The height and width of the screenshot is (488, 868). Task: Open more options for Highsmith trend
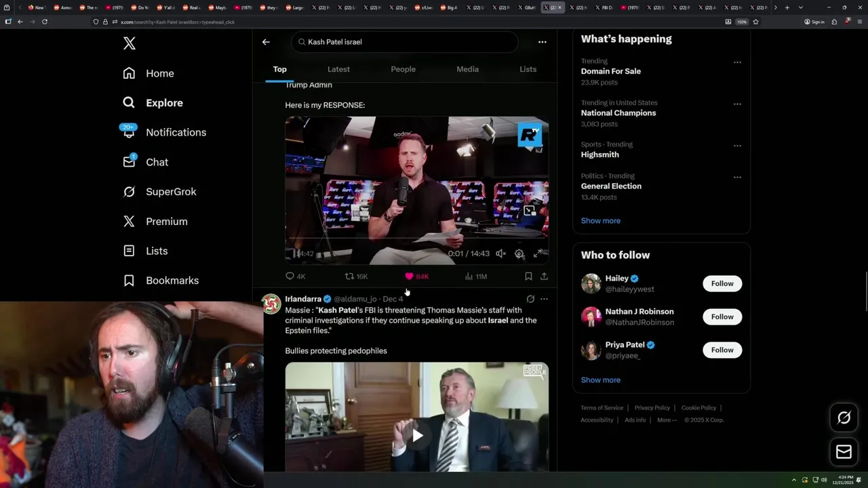737,146
